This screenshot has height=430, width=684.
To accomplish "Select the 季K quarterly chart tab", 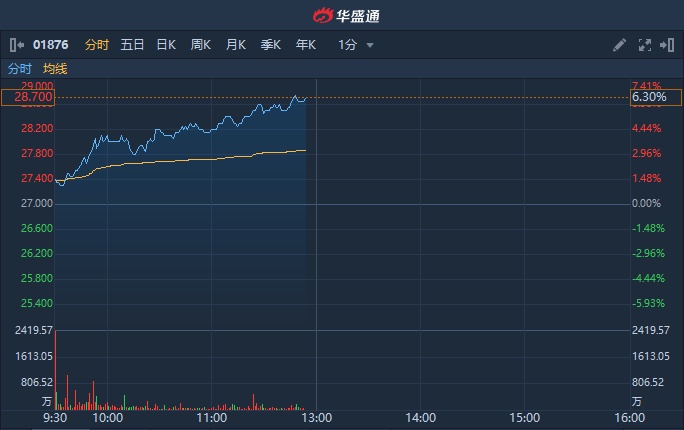I will coord(271,45).
